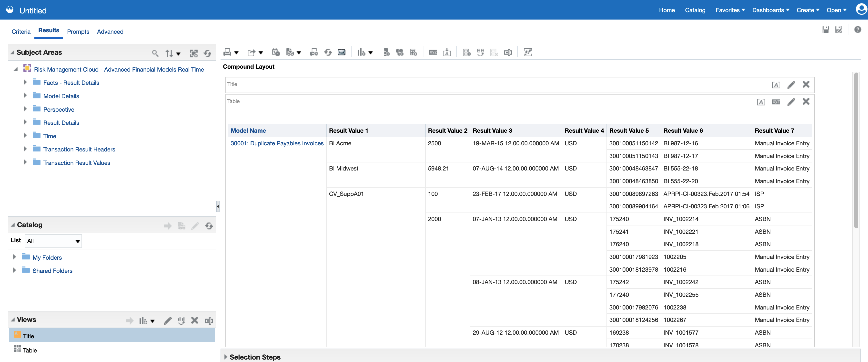Click the Remove View icon in Views panel
The height and width of the screenshot is (362, 868).
(194, 320)
